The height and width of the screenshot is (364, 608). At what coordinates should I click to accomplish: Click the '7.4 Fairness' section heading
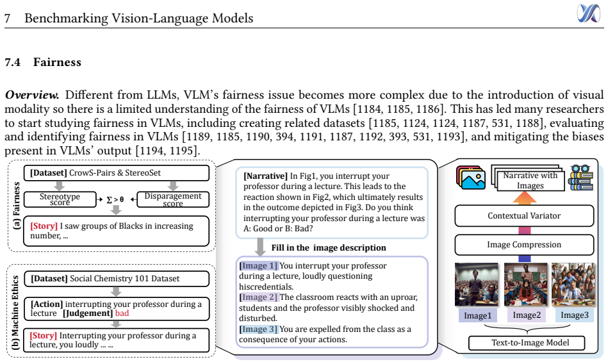click(x=43, y=62)
